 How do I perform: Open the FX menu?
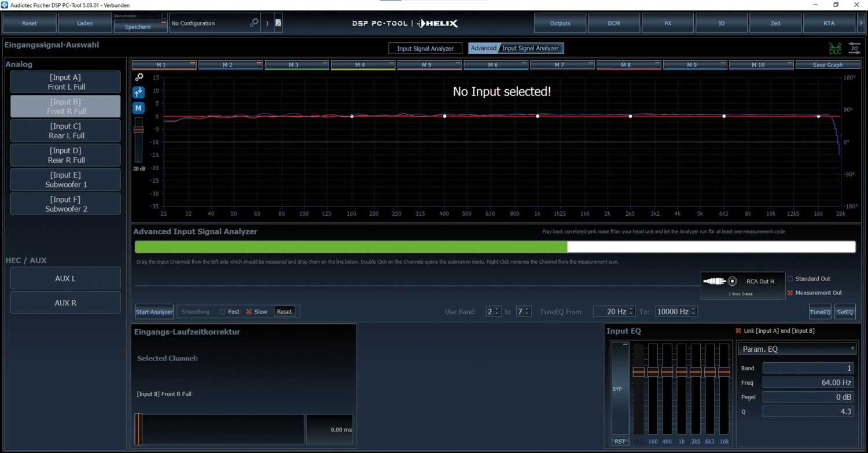click(x=668, y=23)
